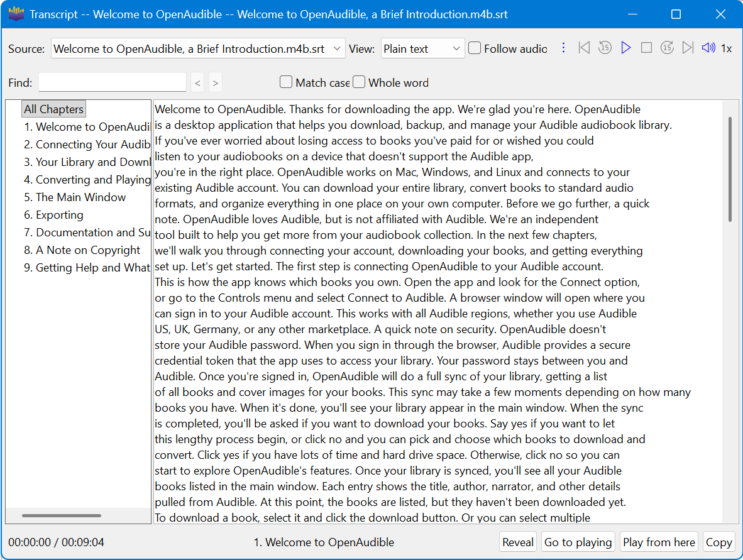Skip forward 15 seconds

667,48
